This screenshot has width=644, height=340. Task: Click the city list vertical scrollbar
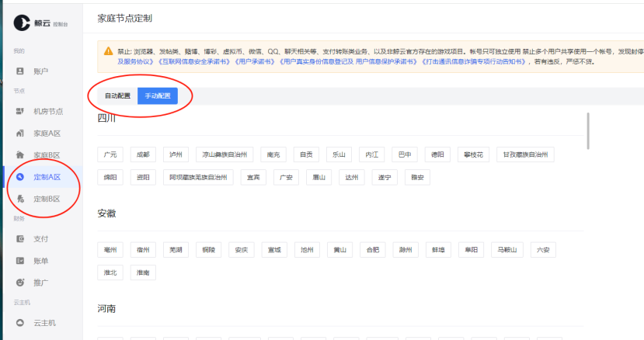588,130
